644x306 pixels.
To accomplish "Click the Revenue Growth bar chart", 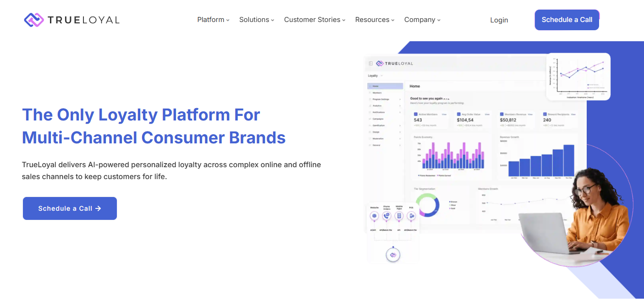I will click(x=541, y=160).
